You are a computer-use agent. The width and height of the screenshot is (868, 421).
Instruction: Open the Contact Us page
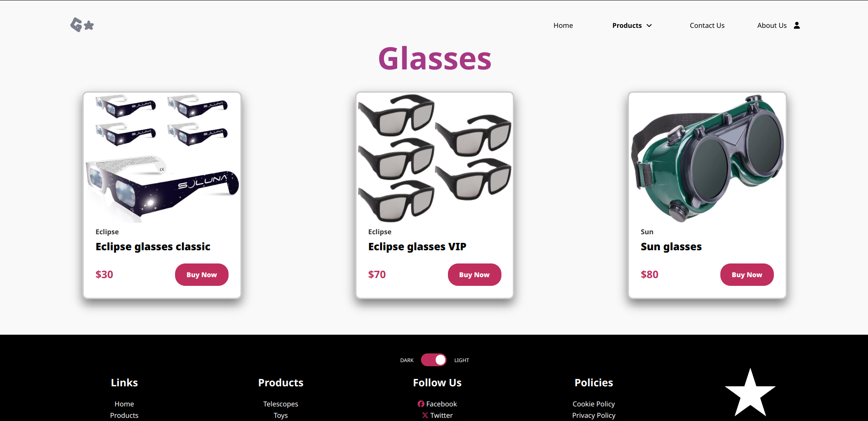(707, 26)
